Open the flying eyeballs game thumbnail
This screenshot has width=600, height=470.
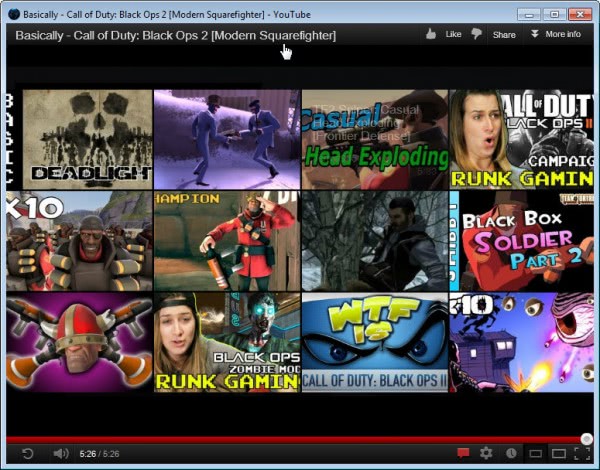point(522,343)
